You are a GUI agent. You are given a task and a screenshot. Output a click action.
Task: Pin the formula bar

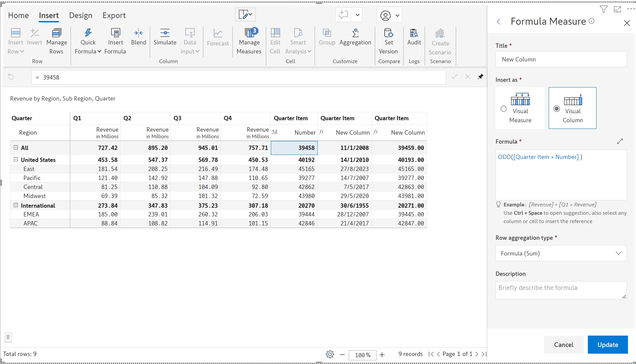coord(481,77)
